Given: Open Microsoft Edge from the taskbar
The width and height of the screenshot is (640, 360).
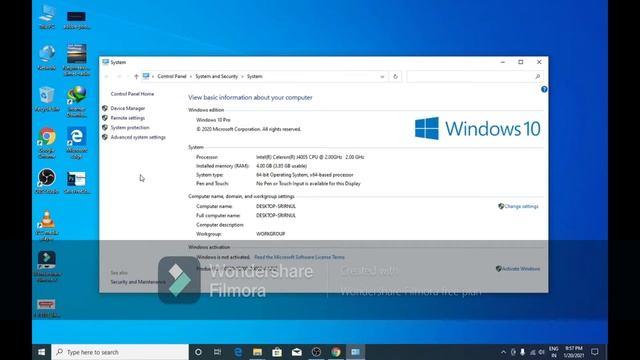Looking at the screenshot, I should (x=238, y=352).
